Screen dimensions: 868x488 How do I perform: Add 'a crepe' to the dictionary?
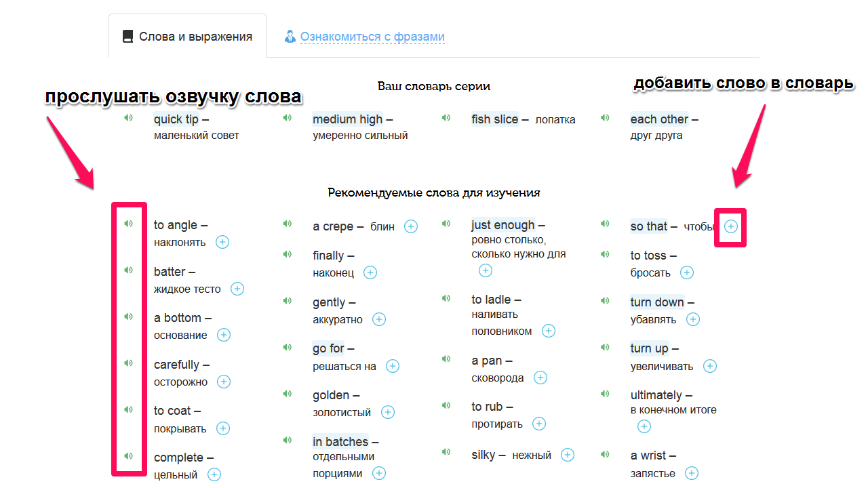[411, 226]
